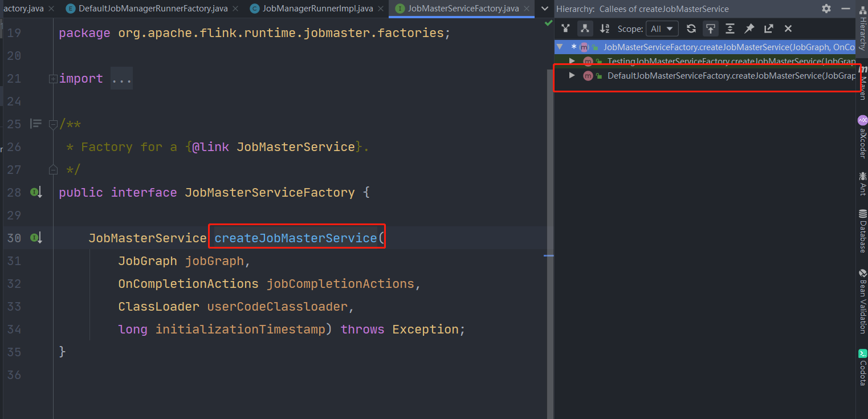Image resolution: width=868 pixels, height=419 pixels.
Task: Close the partially visible actory.java tab
Action: point(51,9)
